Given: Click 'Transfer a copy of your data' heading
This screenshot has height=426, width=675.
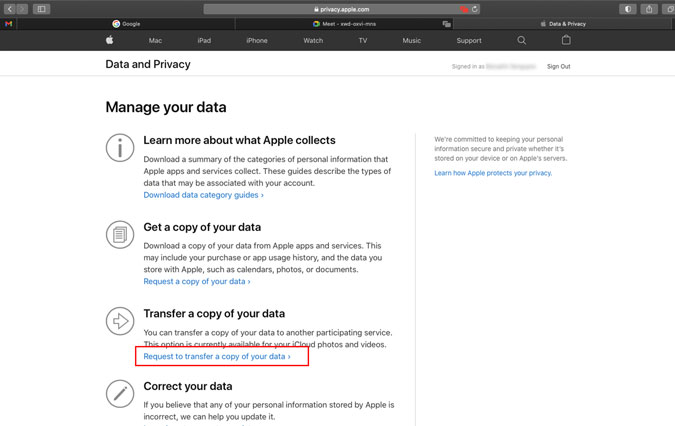Looking at the screenshot, I should (x=214, y=314).
